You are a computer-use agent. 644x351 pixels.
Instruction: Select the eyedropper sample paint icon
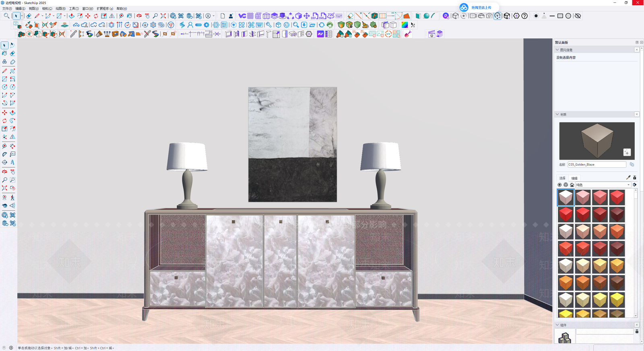628,177
